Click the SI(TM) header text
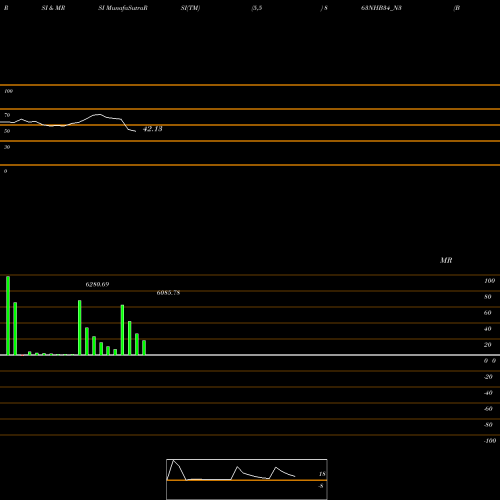This screenshot has width=500, height=500. tap(190, 8)
